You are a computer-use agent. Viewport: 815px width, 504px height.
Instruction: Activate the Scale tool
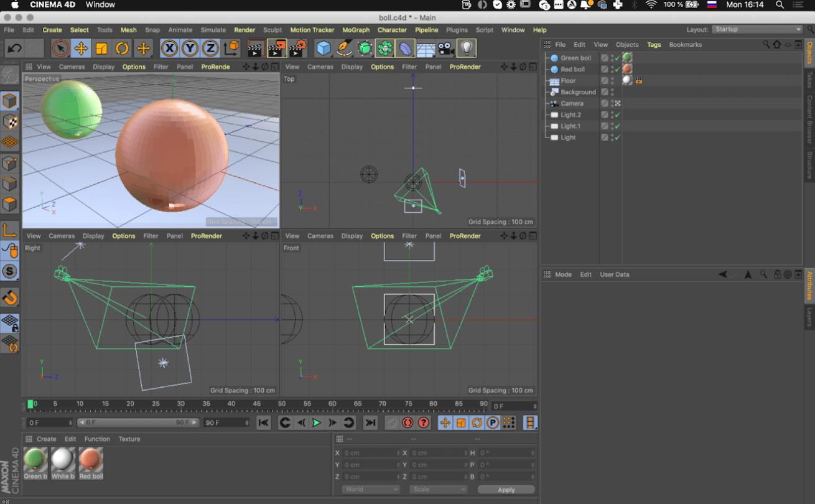click(x=101, y=48)
